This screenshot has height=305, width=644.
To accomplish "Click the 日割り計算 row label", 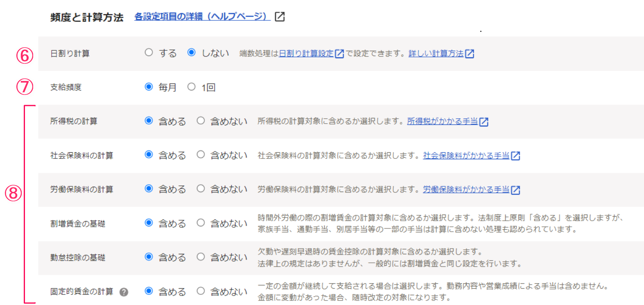I will pos(70,54).
